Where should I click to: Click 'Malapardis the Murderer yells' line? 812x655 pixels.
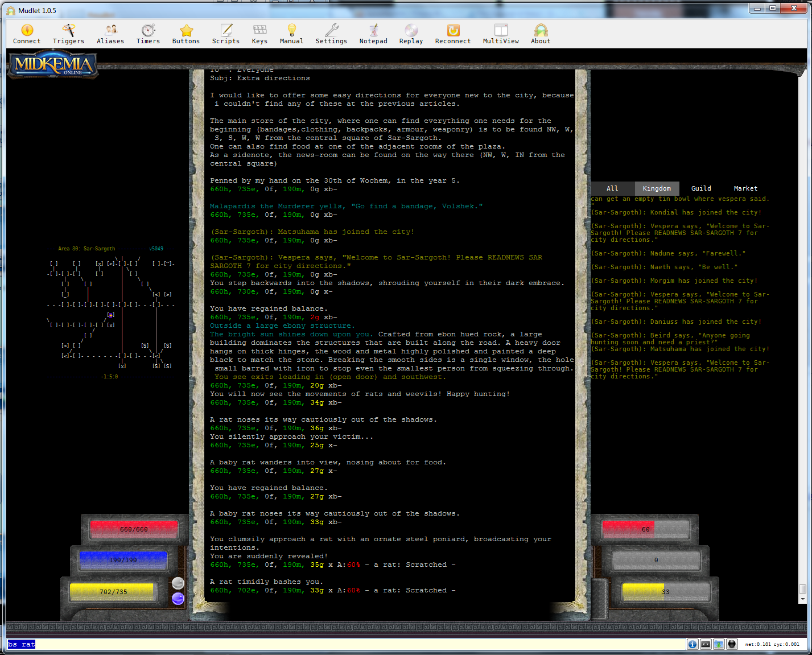(x=346, y=206)
